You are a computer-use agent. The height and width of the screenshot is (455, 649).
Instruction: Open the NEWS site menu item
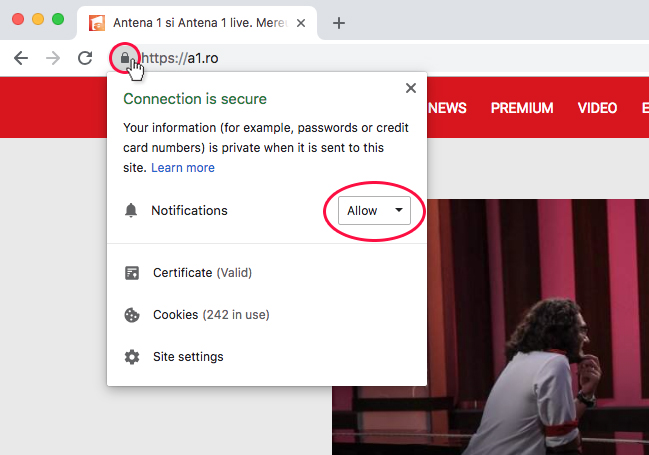447,108
